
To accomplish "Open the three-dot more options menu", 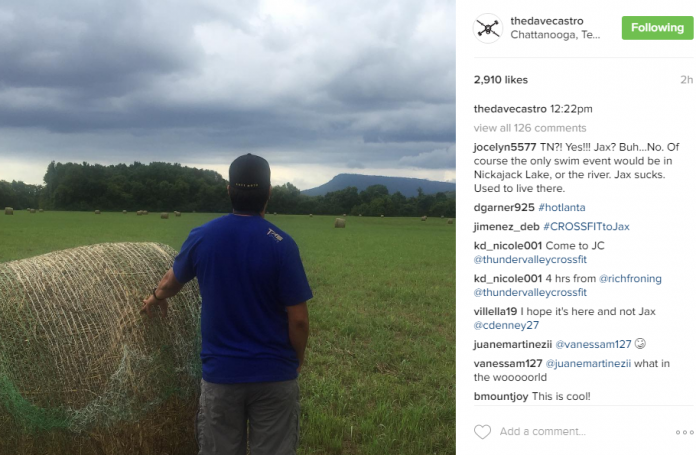I will pyautogui.click(x=684, y=432).
